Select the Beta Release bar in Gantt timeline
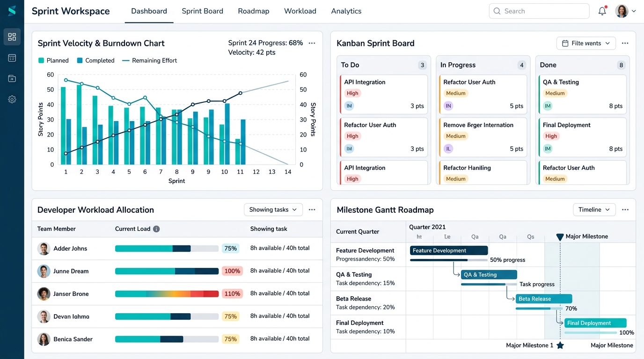Viewport: 644px width, 359px height. point(544,299)
